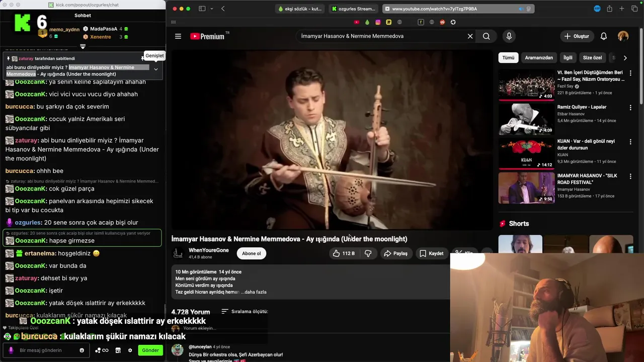Viewport: 644px width, 362px height.
Task: Collapse pinned message with chevron
Action: 156,69
